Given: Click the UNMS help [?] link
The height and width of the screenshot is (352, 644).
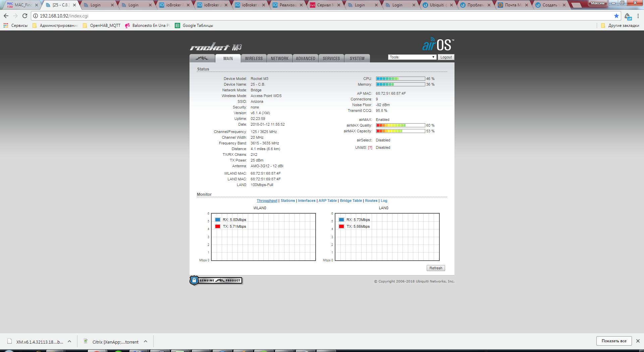Looking at the screenshot, I should [x=370, y=148].
